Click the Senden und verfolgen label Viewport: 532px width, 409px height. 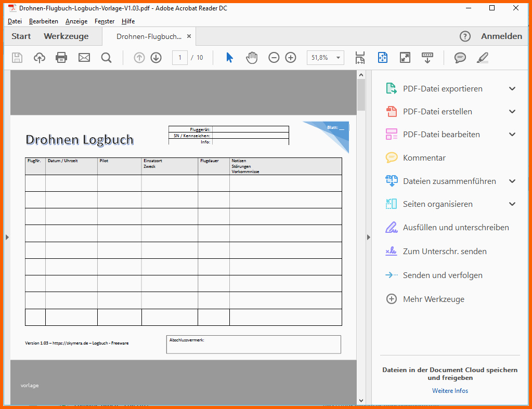pyautogui.click(x=443, y=275)
